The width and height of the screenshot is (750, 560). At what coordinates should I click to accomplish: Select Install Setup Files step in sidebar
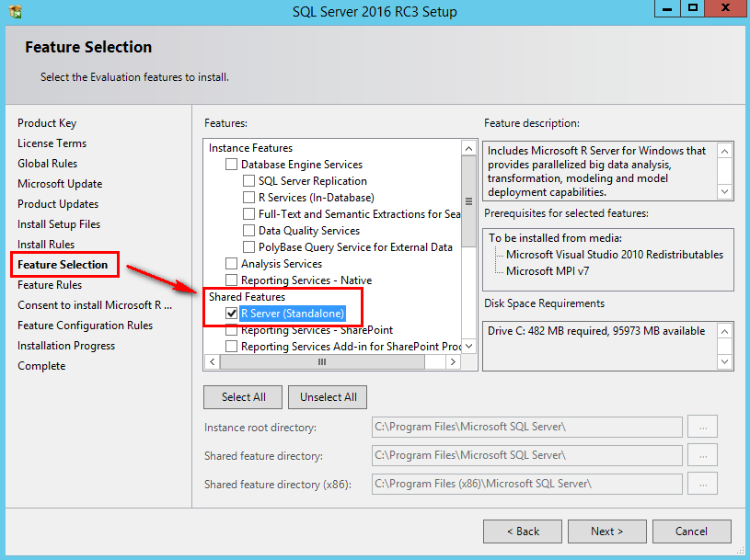pos(59,224)
